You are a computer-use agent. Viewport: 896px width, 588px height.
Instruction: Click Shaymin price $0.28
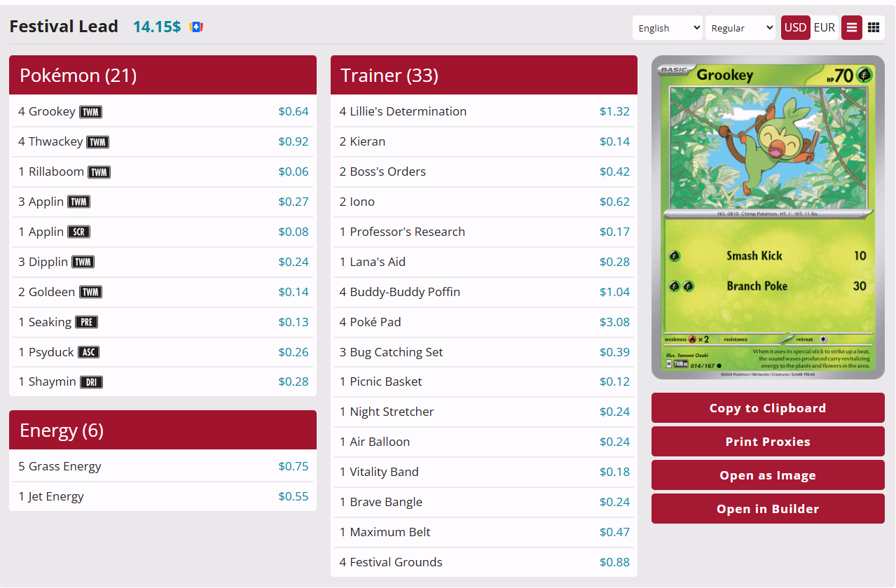click(x=294, y=381)
